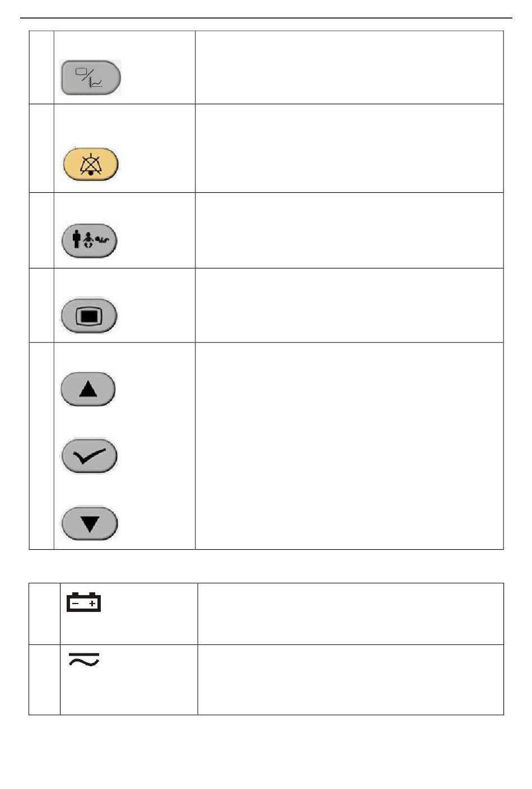Confirm with the checkmark button
The width and height of the screenshot is (532, 789).
click(90, 456)
